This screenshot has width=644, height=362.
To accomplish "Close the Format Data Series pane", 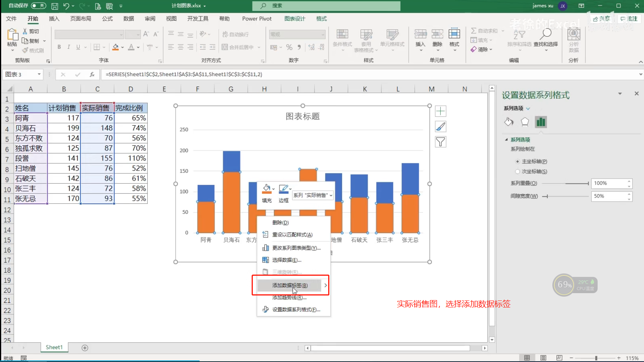I will point(636,94).
